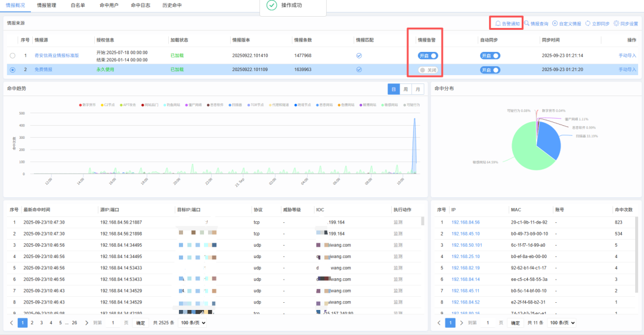The image size is (644, 335).
Task: Go to next page in hit log pagination
Action: coord(86,322)
